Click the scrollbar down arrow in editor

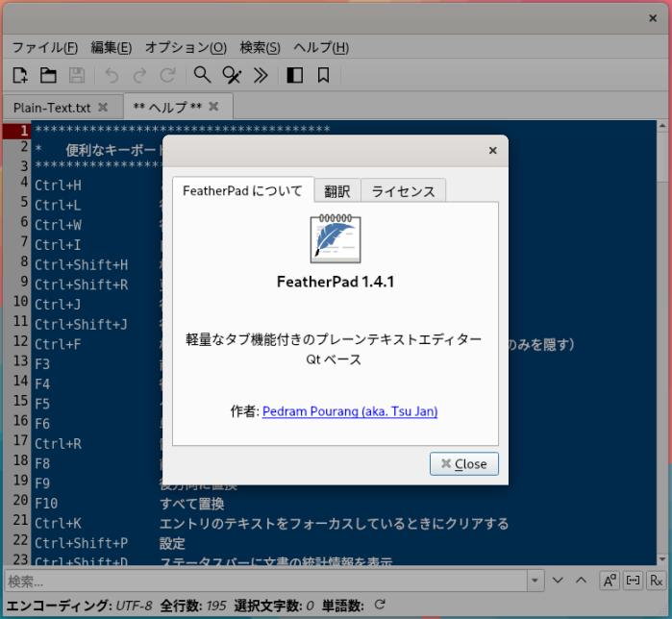pos(663,559)
